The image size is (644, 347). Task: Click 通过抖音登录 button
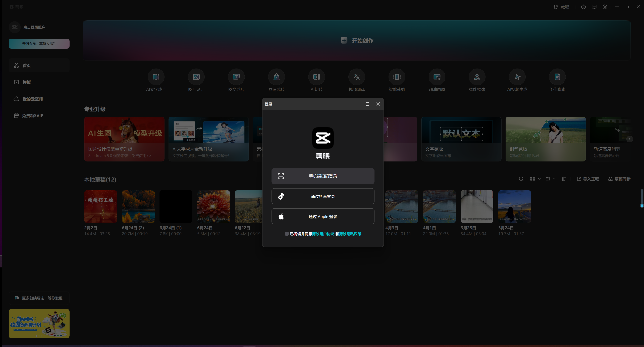tap(323, 197)
